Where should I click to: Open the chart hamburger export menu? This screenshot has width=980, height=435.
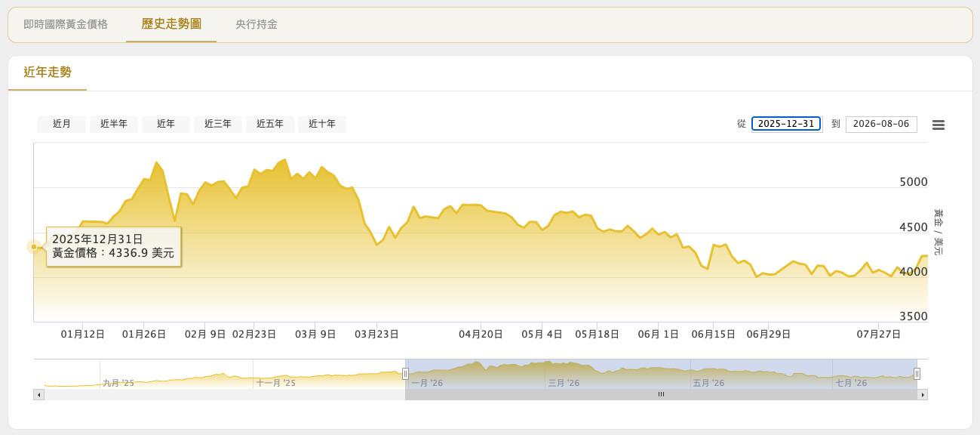point(939,125)
